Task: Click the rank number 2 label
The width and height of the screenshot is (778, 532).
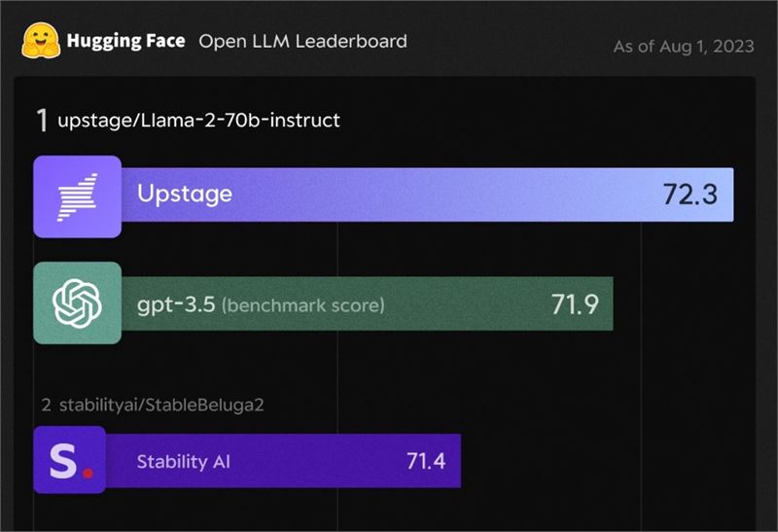Action: 46,405
